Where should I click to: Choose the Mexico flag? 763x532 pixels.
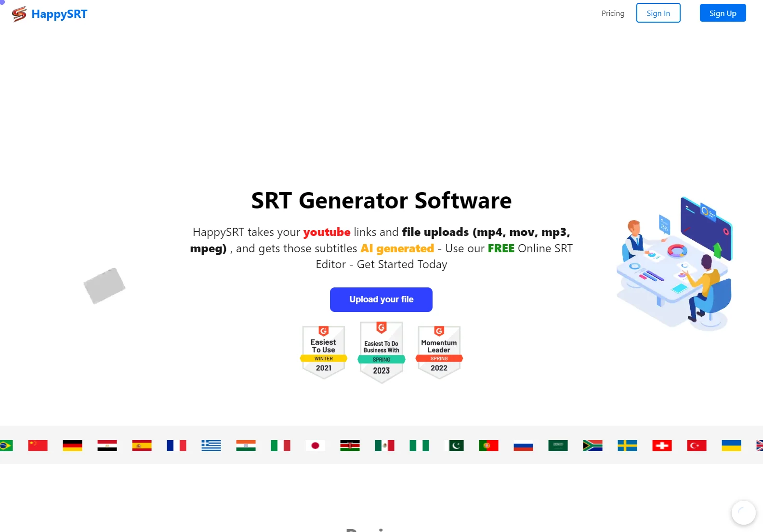[x=385, y=446]
